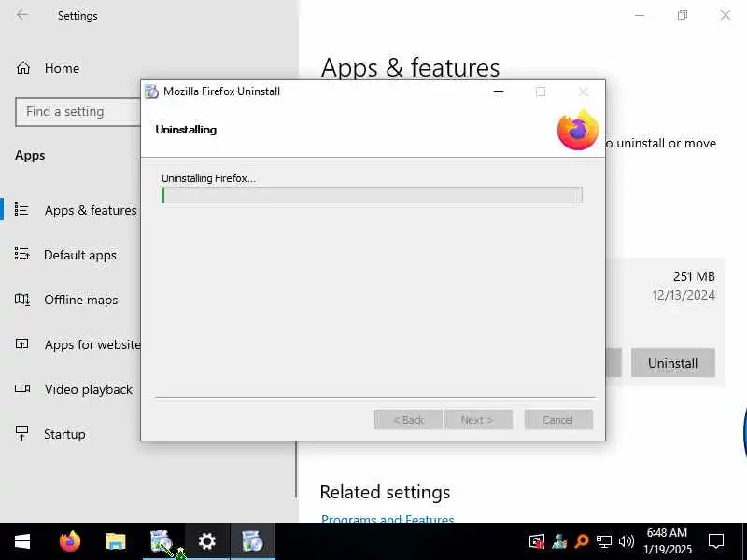Viewport: 747px width, 560px height.
Task: Open the Action Center notifications icon
Action: click(716, 541)
